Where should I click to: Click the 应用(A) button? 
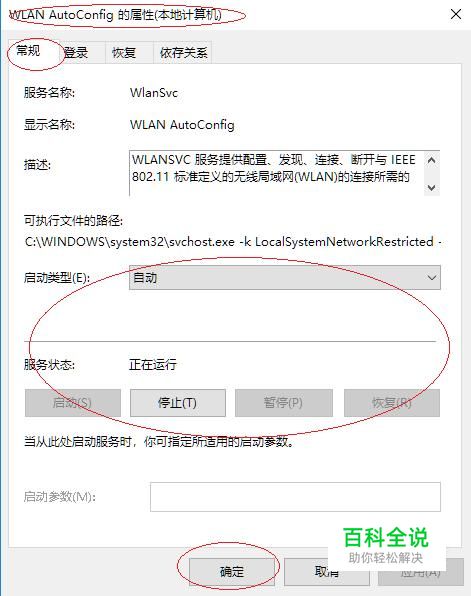tap(420, 571)
